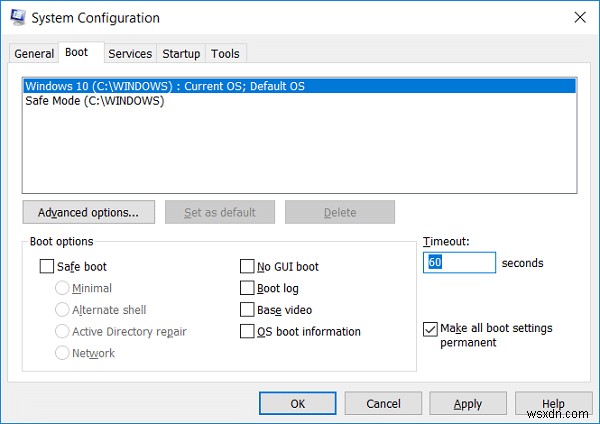The height and width of the screenshot is (424, 600).
Task: Check the No GUI boot option
Action: pos(247,267)
